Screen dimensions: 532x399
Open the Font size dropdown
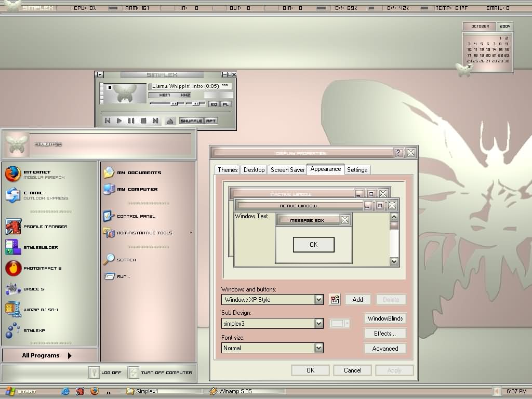click(x=318, y=348)
